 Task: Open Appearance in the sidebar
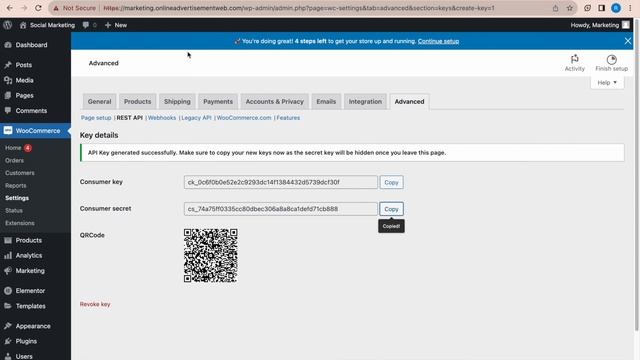pos(33,326)
